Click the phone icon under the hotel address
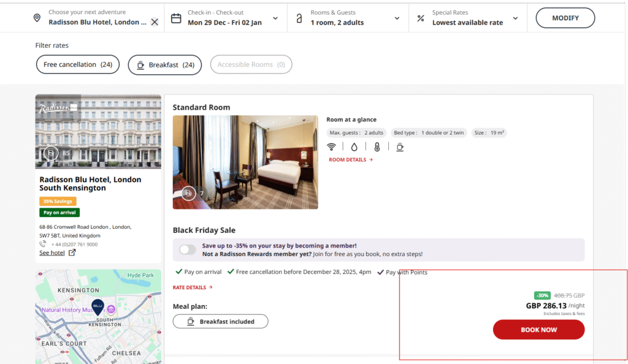 pos(41,244)
